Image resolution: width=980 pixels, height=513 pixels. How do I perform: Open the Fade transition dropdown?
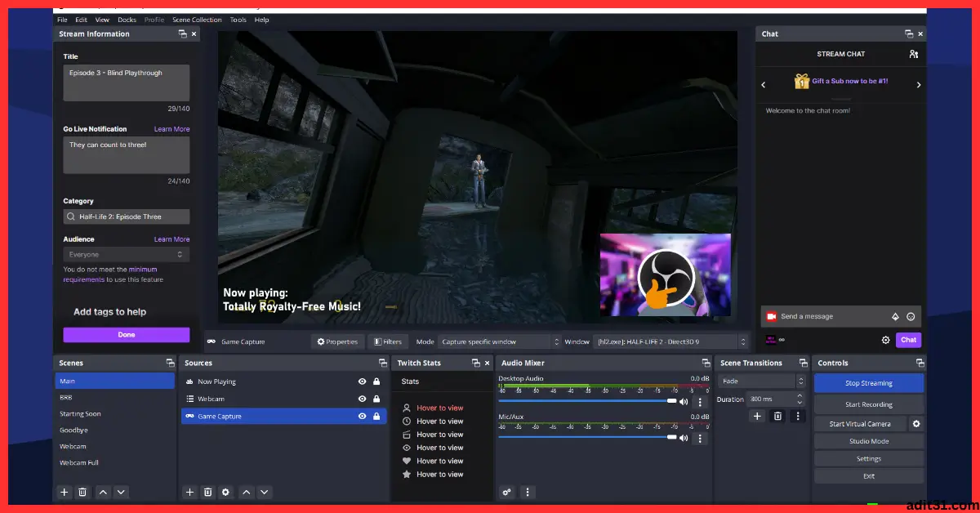(762, 381)
